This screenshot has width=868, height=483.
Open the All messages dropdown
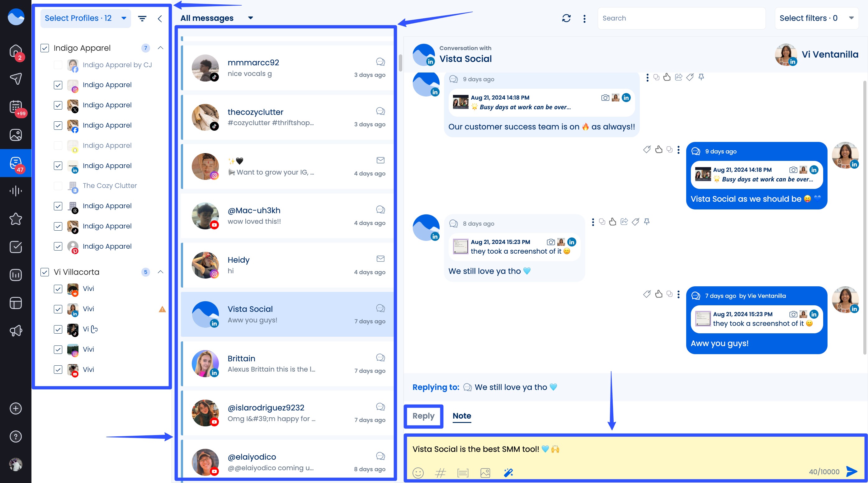coord(217,18)
